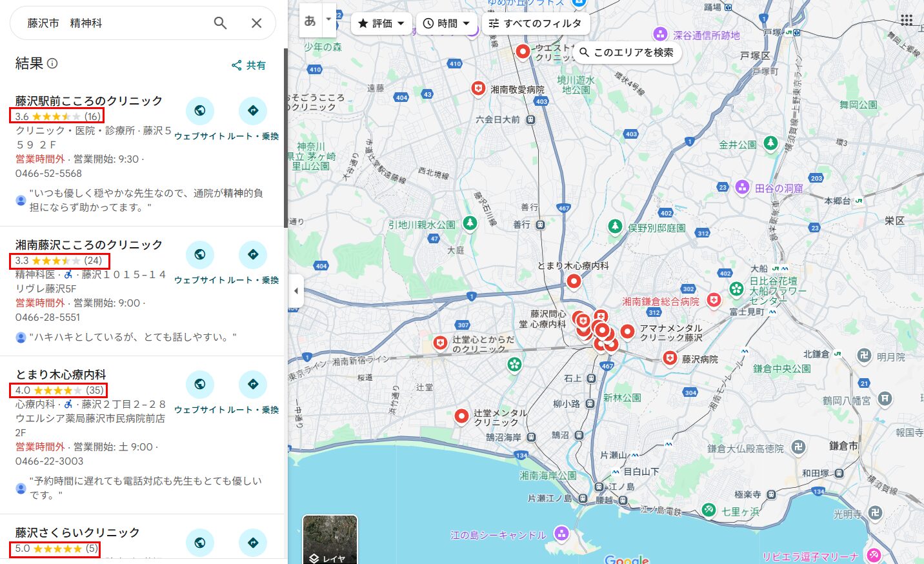
Task: Click the あ input method button
Action: (x=310, y=21)
